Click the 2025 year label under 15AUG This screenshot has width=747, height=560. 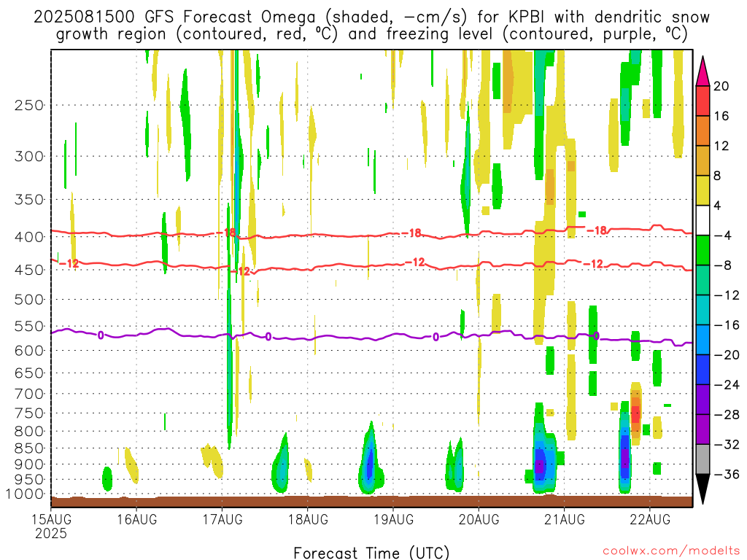pos(51,533)
